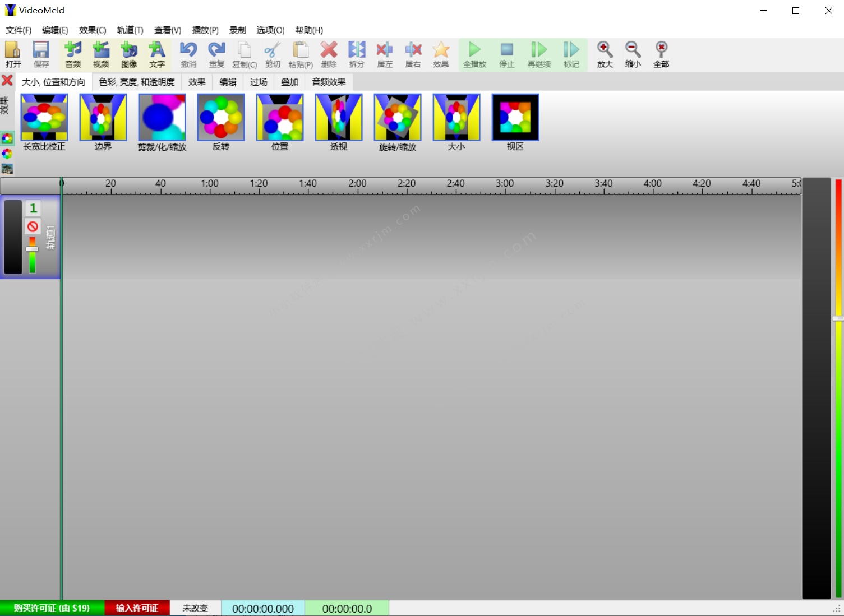Add a video clip via 视频 icon
The width and height of the screenshot is (844, 616).
coord(100,54)
